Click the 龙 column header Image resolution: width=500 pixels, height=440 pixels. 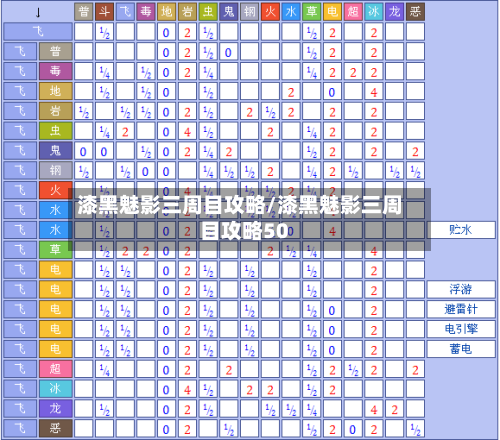click(x=394, y=12)
